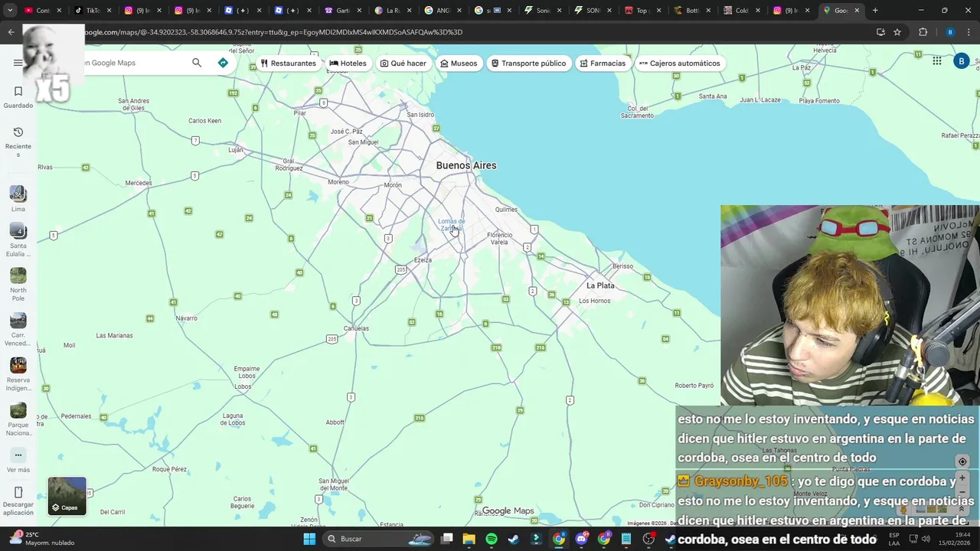Filter by Restaurantes chip
The height and width of the screenshot is (551, 980).
coord(288,64)
